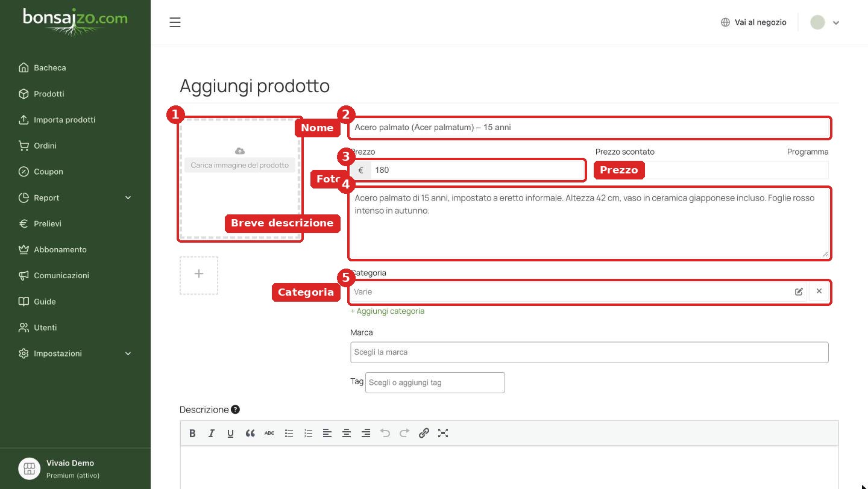Underline text in the description editor
Screen dimensions: 868x489
click(x=230, y=433)
